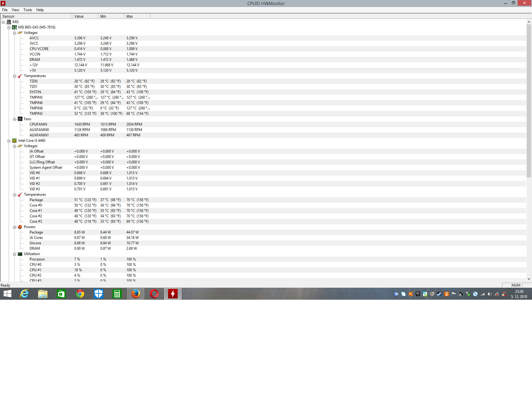Open Firefox from the taskbar
The image size is (532, 401).
[136, 294]
